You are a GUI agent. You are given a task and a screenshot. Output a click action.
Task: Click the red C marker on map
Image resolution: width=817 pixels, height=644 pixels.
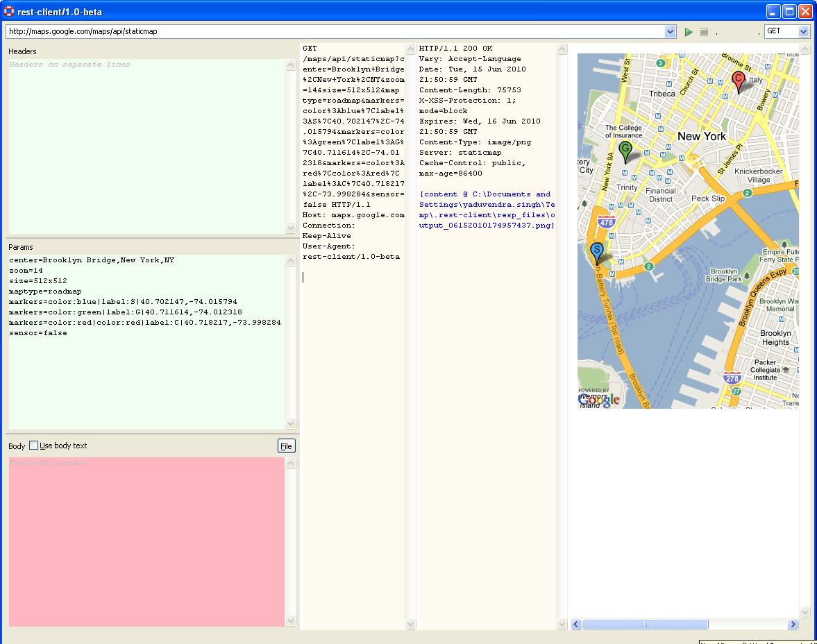(x=739, y=81)
